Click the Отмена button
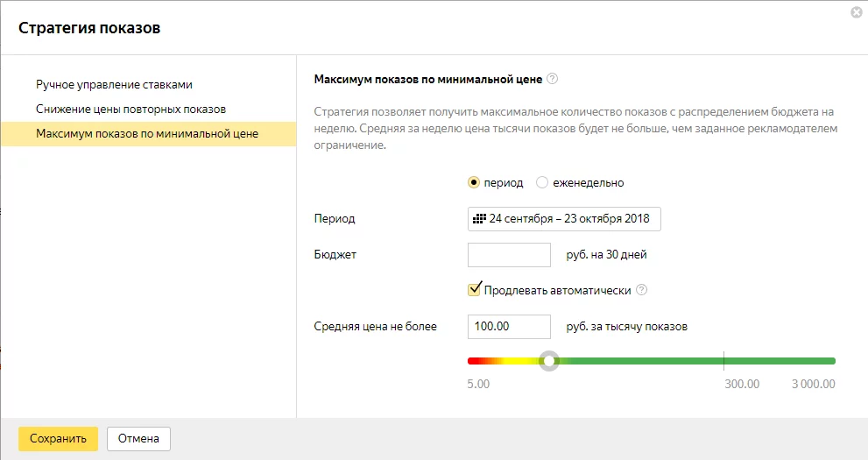868x460 pixels. click(x=138, y=438)
